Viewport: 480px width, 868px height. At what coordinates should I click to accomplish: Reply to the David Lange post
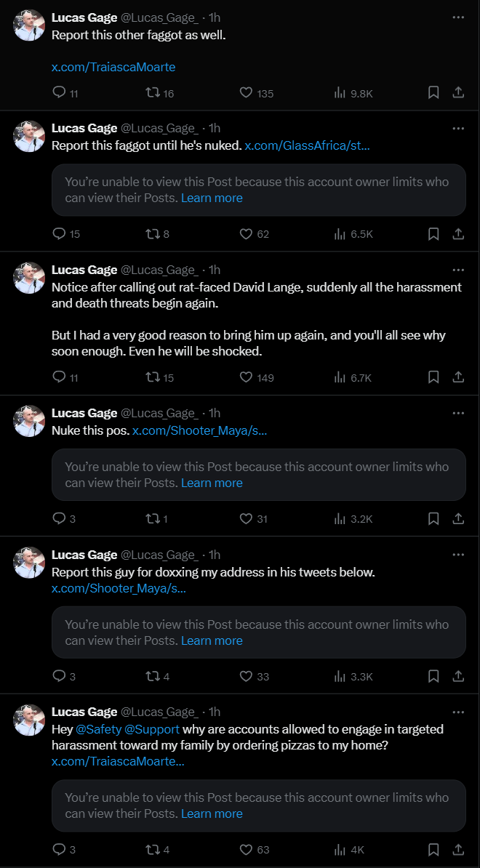click(60, 377)
